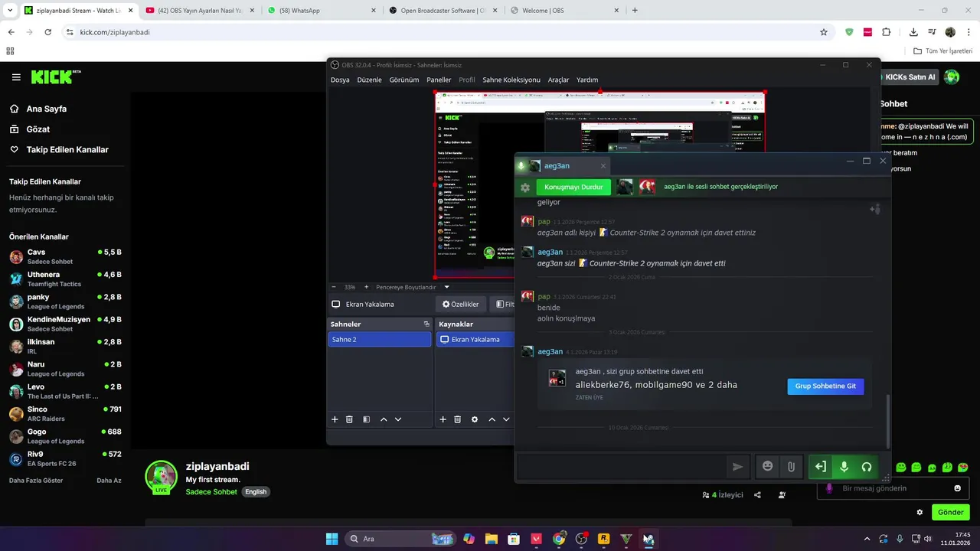Open Sahne Koleksiyonu menu in OBS
This screenshot has width=980, height=551.
pos(511,80)
